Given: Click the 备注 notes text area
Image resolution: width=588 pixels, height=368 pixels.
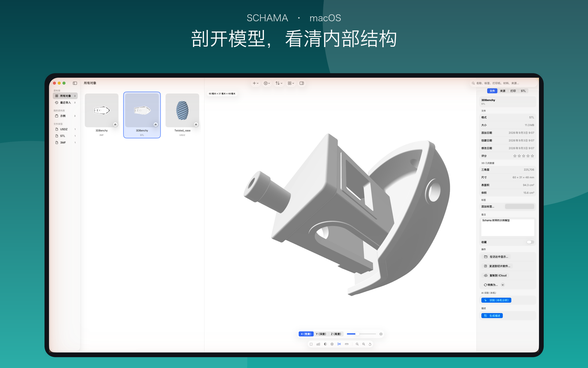Looking at the screenshot, I should point(508,227).
